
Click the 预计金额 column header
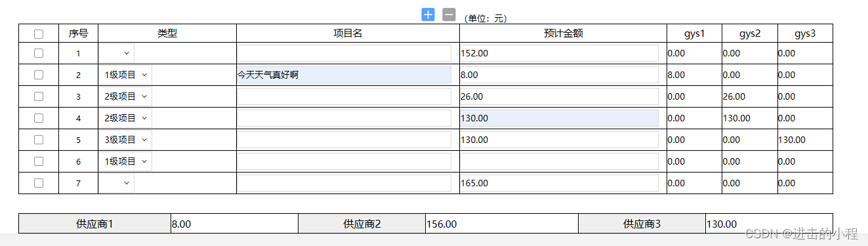(x=563, y=33)
